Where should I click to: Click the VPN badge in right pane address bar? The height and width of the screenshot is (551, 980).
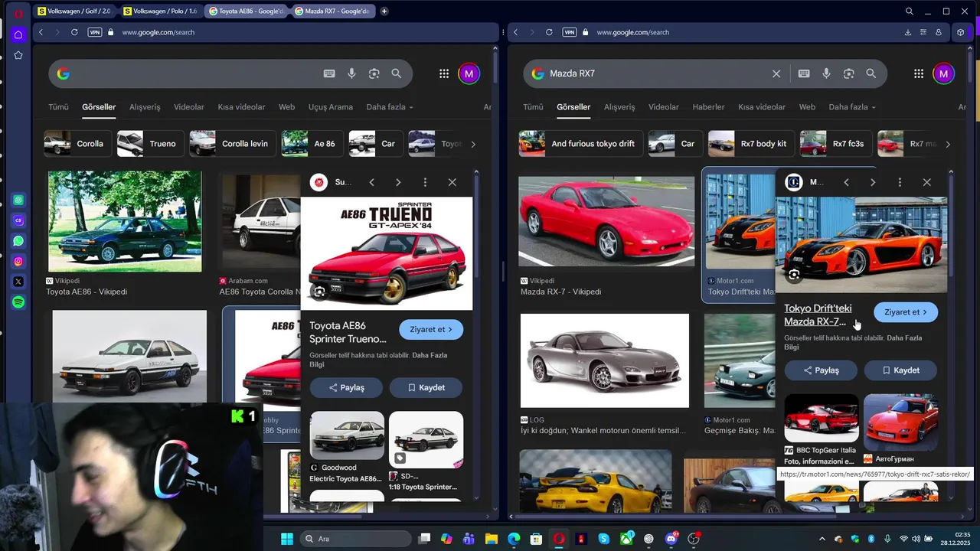pyautogui.click(x=570, y=32)
